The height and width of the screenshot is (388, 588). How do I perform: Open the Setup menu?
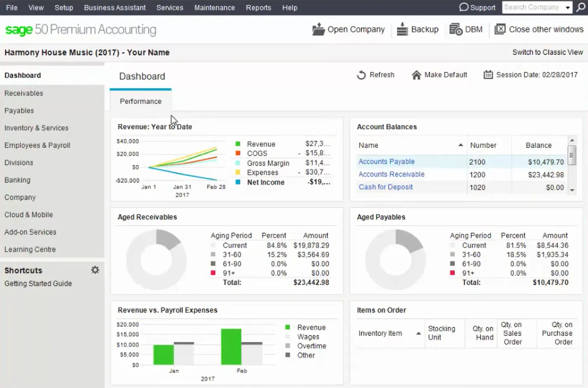click(x=64, y=7)
